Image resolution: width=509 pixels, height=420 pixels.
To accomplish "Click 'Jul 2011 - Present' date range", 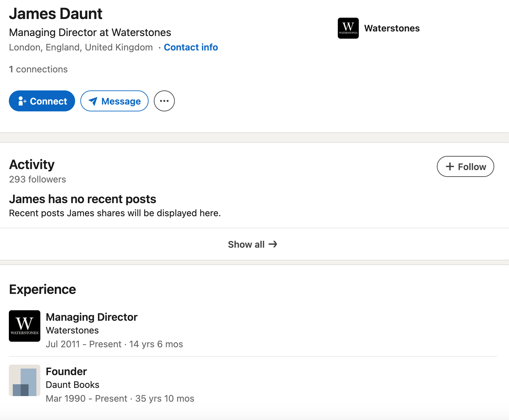I will [84, 344].
